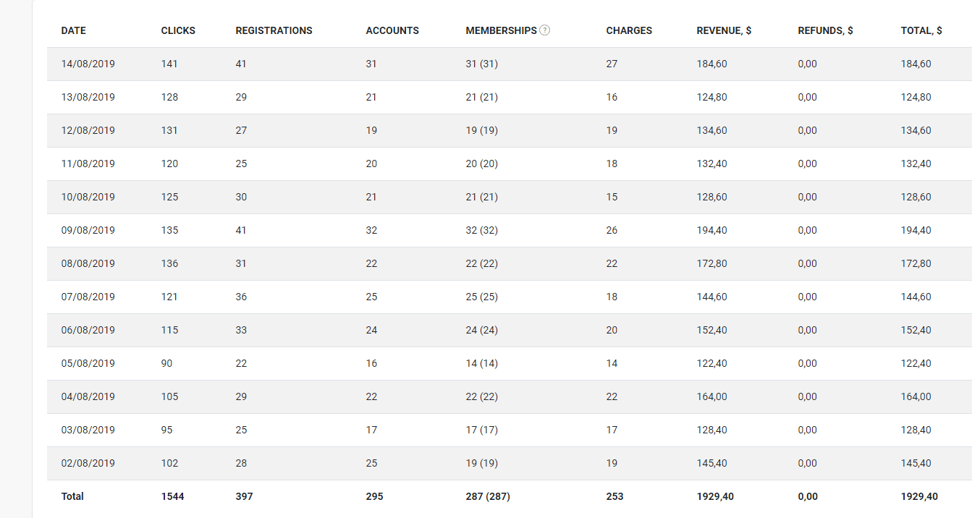The image size is (980, 518).
Task: Click total revenue 1929,40 in Revenue column
Action: click(715, 496)
